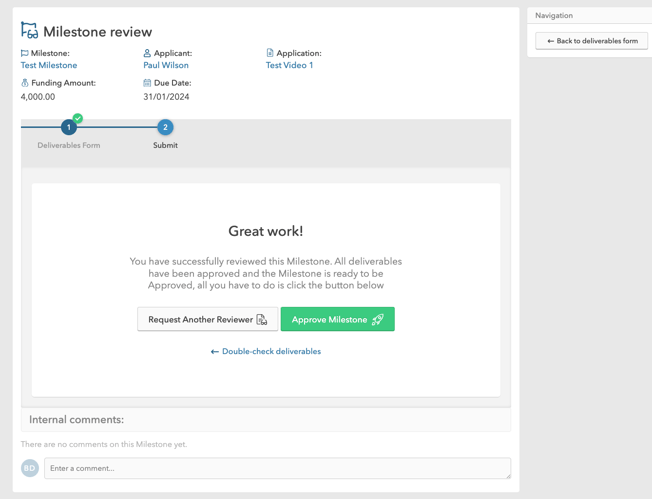Open the Deliverables Form step label

click(69, 146)
